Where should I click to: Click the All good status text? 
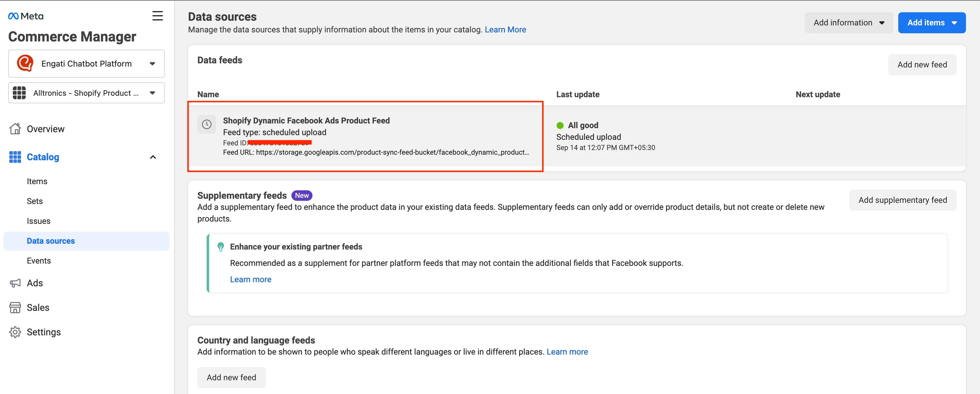click(x=583, y=125)
